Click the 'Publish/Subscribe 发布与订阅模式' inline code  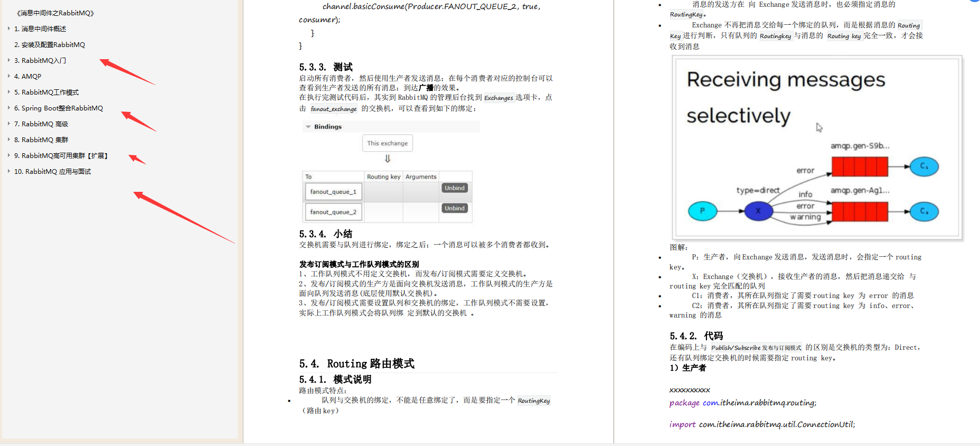pos(756,348)
